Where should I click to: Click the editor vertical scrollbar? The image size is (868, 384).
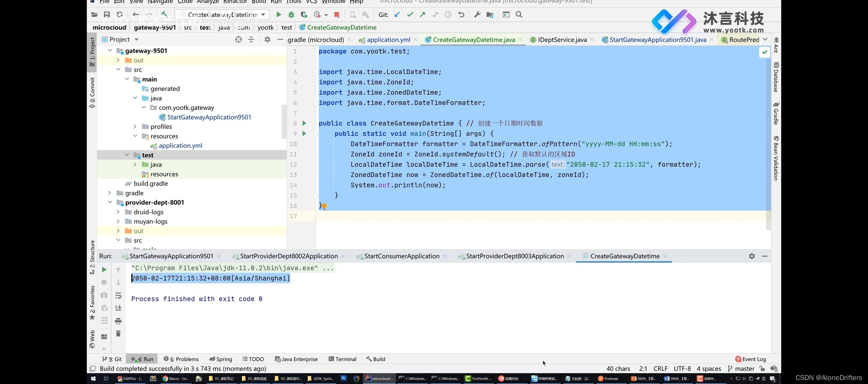(x=769, y=144)
